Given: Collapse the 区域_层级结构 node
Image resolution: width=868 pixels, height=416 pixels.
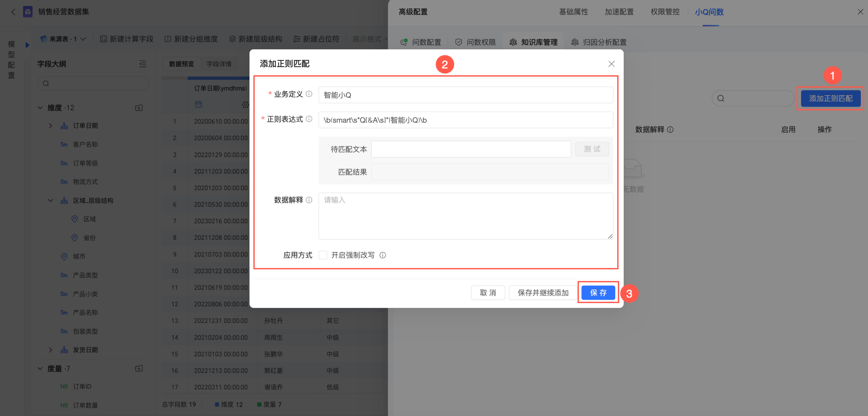Looking at the screenshot, I should [x=50, y=201].
